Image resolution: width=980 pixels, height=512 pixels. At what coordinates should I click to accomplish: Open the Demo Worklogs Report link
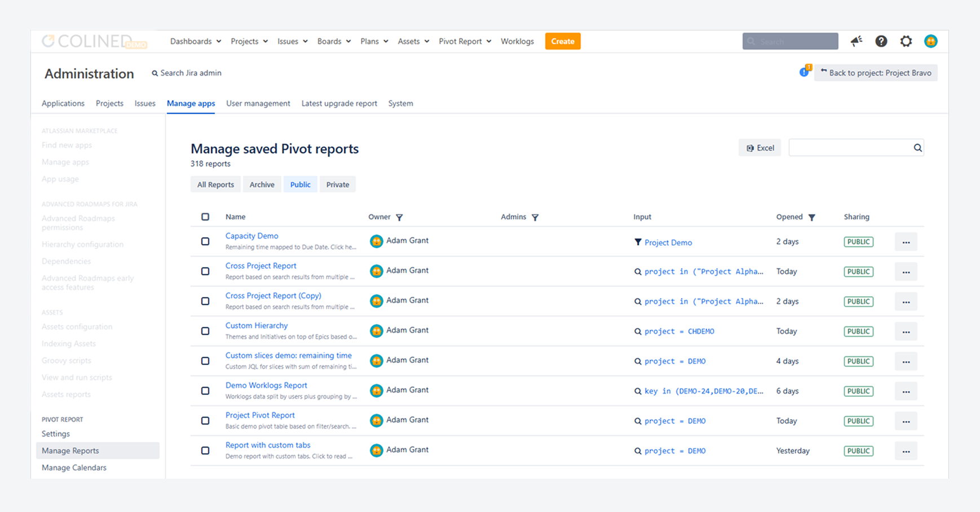coord(266,385)
